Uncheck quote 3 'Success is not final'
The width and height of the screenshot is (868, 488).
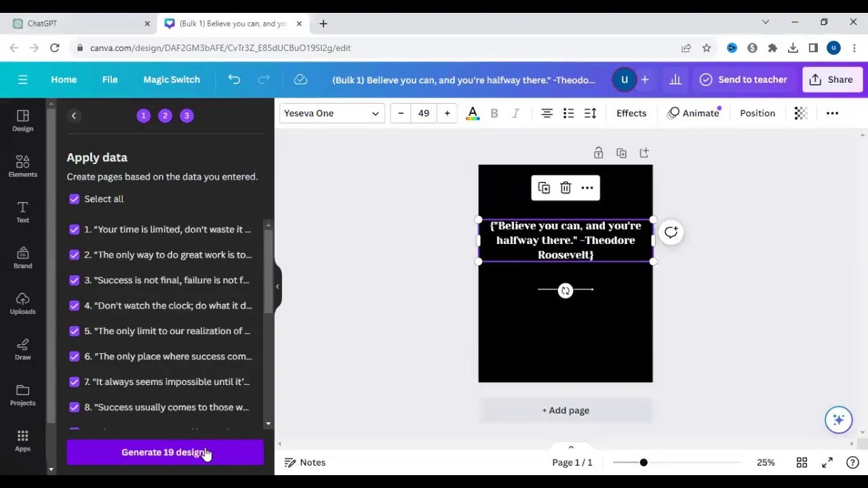pyautogui.click(x=74, y=280)
